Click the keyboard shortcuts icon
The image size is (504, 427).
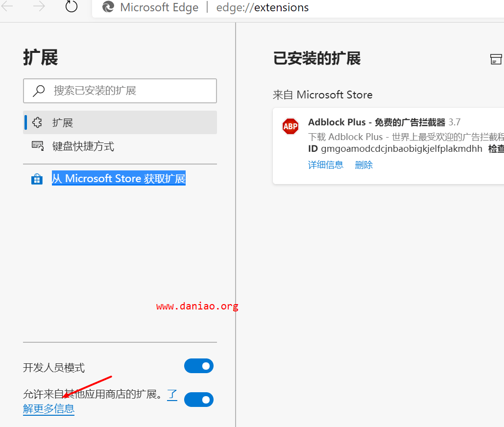(x=38, y=146)
